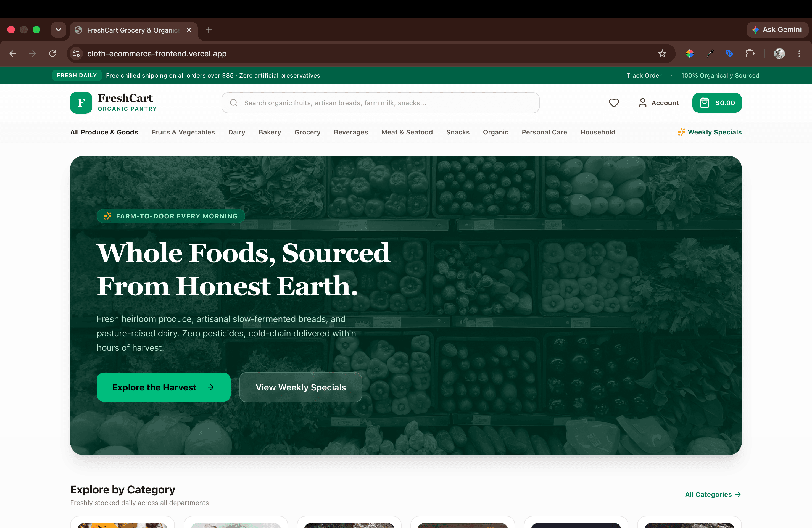Click the colorful pinwheel extension icon
This screenshot has width=812, height=528.
tap(690, 54)
